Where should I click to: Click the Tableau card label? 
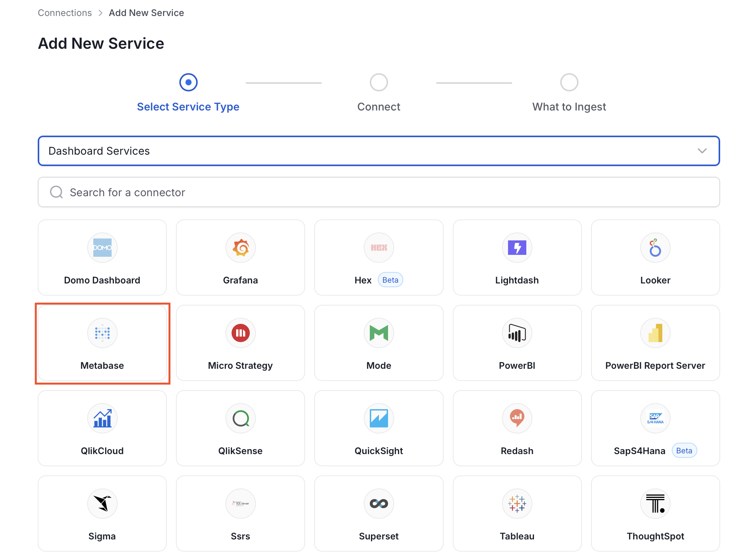pyautogui.click(x=517, y=536)
